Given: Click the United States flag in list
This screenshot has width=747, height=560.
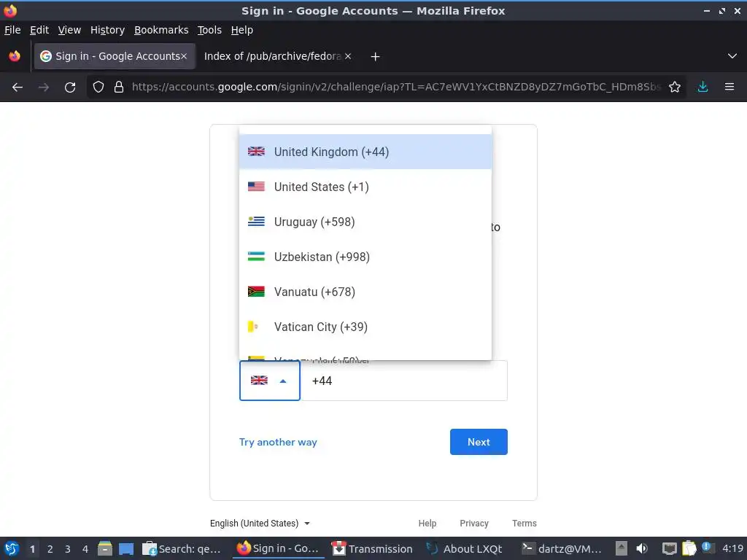Looking at the screenshot, I should pos(256,186).
